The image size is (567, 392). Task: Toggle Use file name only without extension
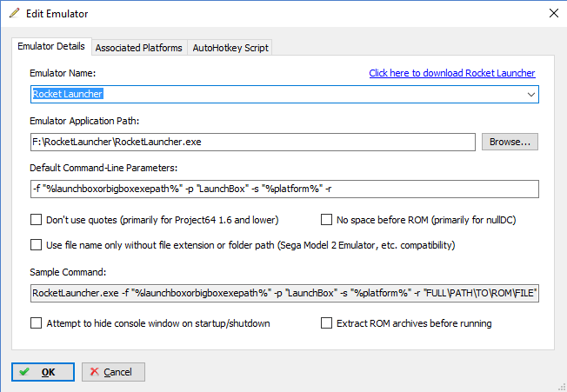(37, 245)
